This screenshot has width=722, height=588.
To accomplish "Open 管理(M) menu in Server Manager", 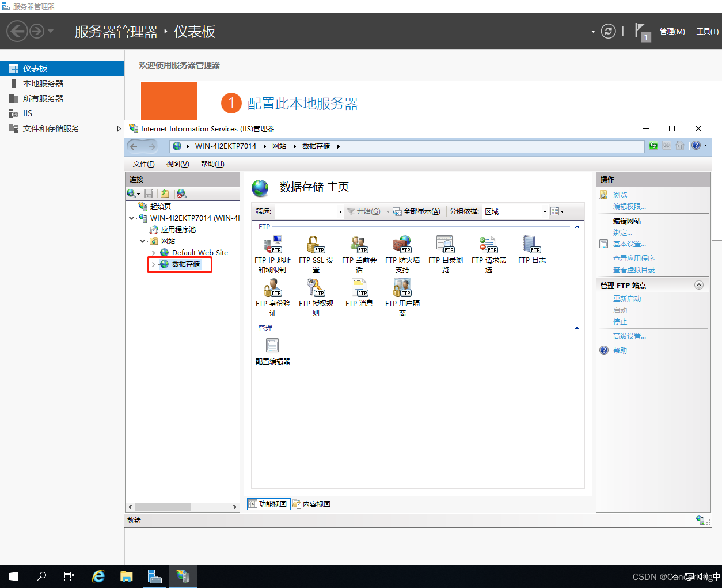I will pyautogui.click(x=672, y=32).
